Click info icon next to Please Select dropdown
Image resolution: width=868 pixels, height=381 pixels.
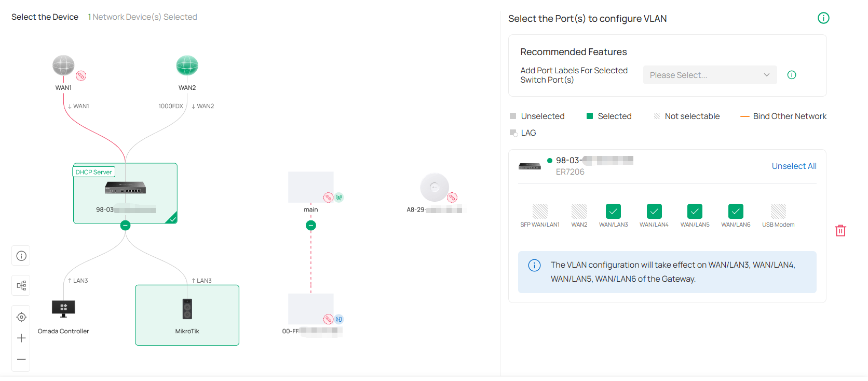click(792, 75)
